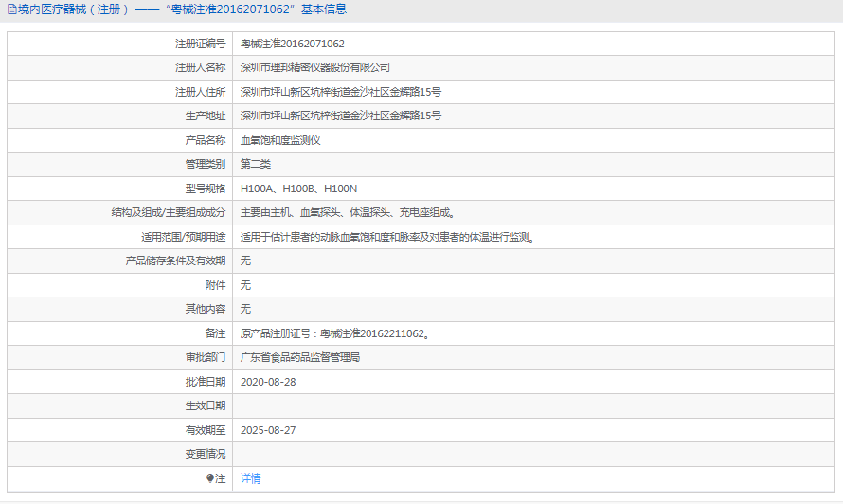Select the 第二类 category value
Image resolution: width=843 pixels, height=504 pixels.
click(256, 164)
